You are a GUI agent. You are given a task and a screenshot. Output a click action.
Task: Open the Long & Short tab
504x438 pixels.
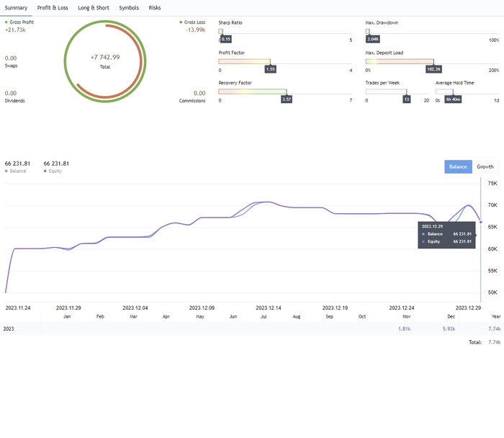click(x=94, y=8)
